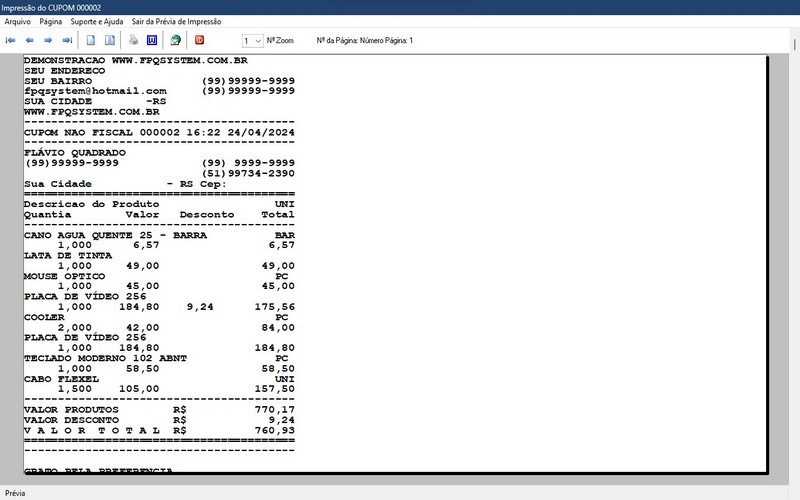800x500 pixels.
Task: Click the next page arrow
Action: [x=48, y=41]
